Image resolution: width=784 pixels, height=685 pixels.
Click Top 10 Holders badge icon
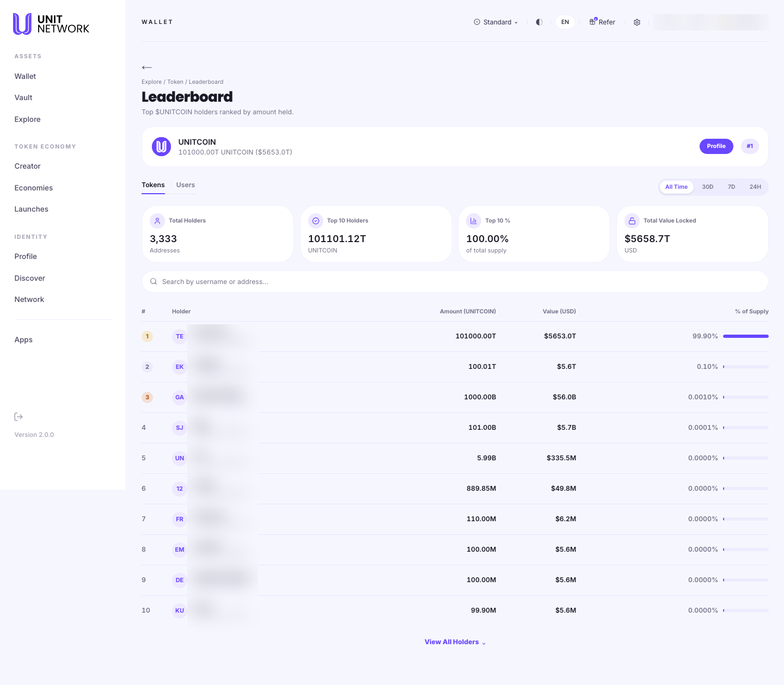tap(316, 220)
